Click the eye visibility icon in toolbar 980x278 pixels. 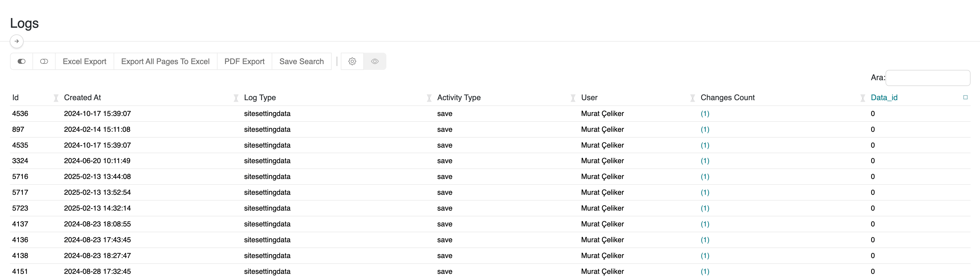(x=375, y=61)
